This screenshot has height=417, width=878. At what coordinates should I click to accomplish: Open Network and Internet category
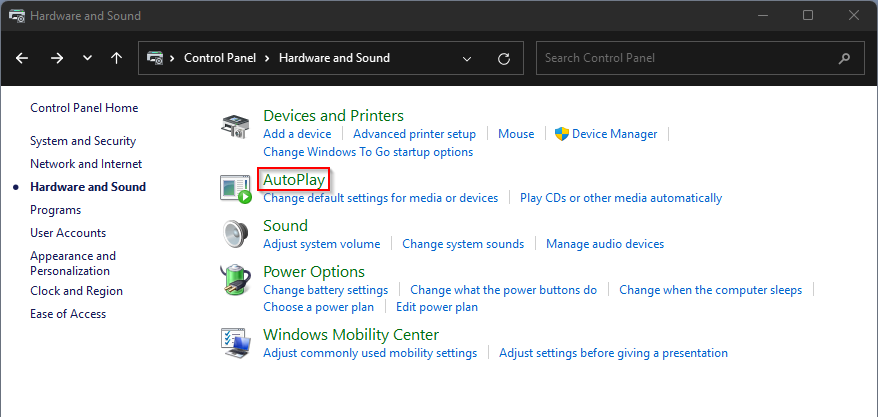click(86, 164)
